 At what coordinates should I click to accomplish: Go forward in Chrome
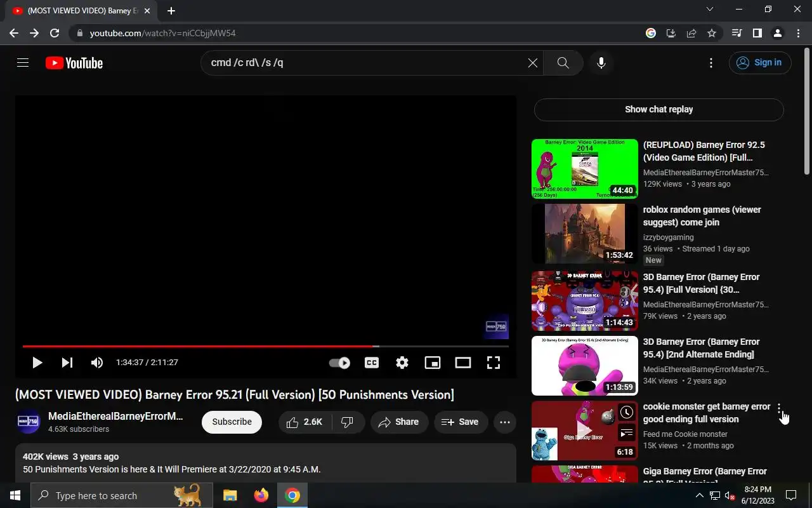click(x=34, y=33)
